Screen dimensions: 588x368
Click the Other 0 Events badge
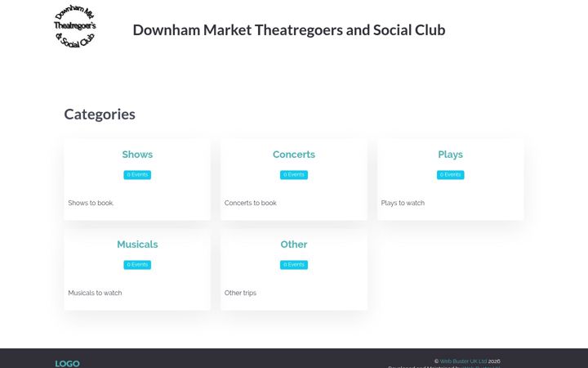coord(294,265)
